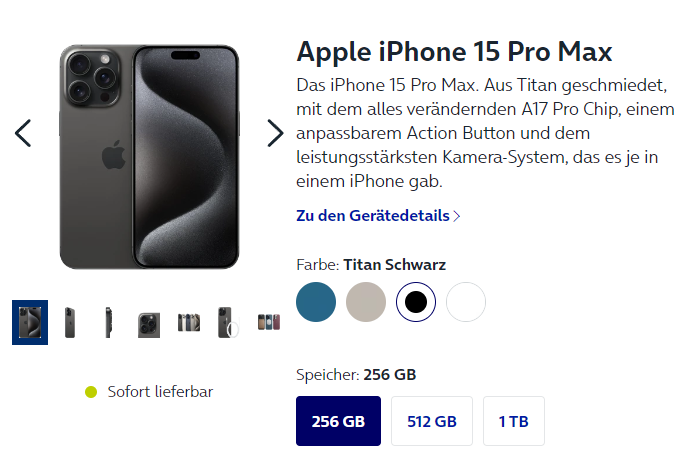Choose the white titanium color
The width and height of the screenshot is (695, 475).
(466, 302)
